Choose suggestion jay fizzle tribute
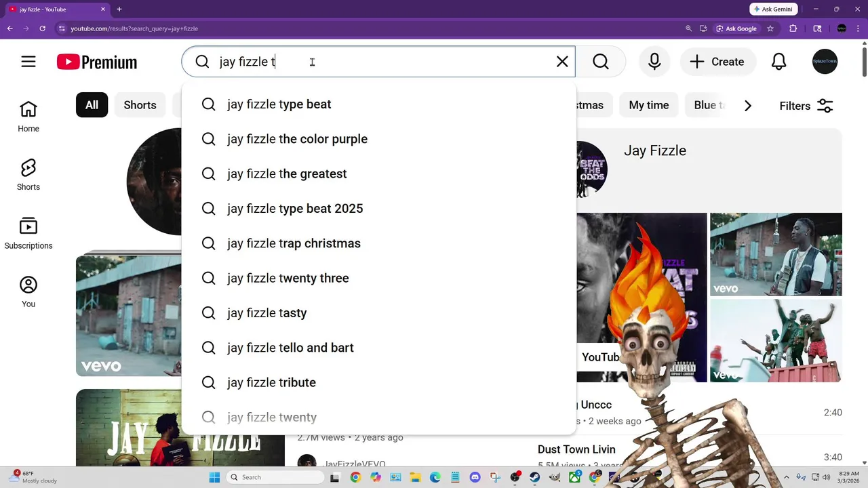 pos(378,382)
